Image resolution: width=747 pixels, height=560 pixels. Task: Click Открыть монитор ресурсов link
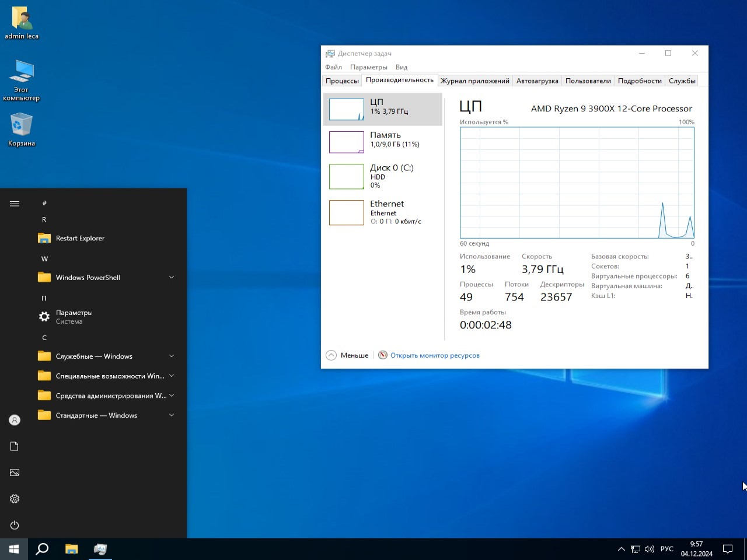[x=435, y=355]
